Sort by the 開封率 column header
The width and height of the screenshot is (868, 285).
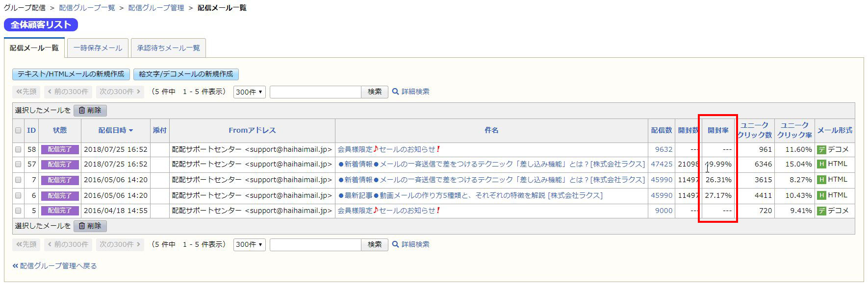(718, 130)
